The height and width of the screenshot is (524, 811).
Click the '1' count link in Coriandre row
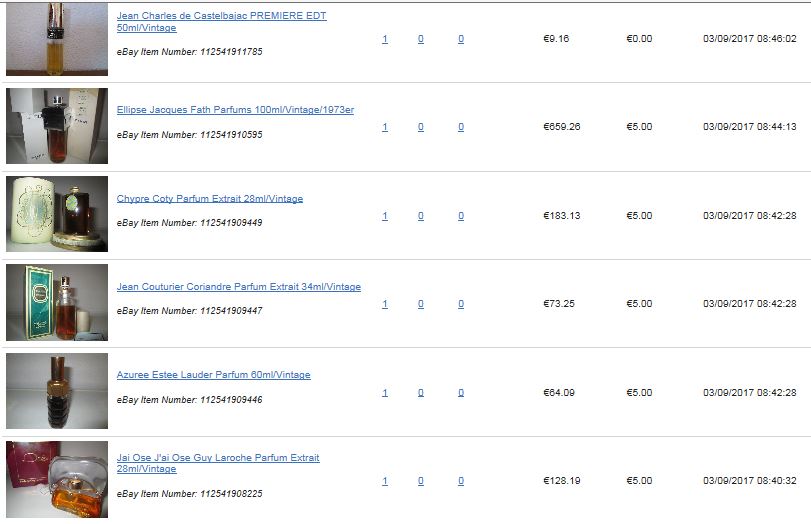tap(385, 304)
